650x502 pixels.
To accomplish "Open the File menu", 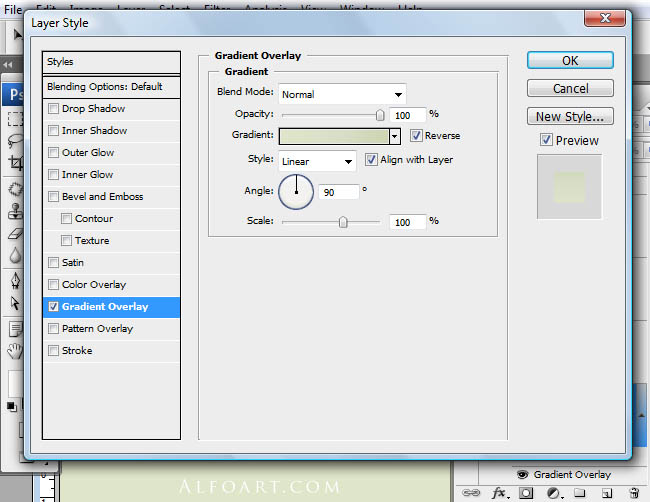I will coord(13,9).
